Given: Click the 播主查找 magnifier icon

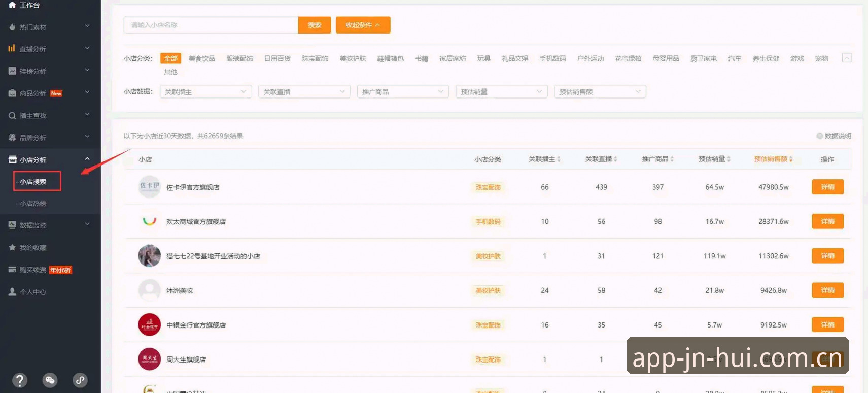Looking at the screenshot, I should [x=12, y=115].
